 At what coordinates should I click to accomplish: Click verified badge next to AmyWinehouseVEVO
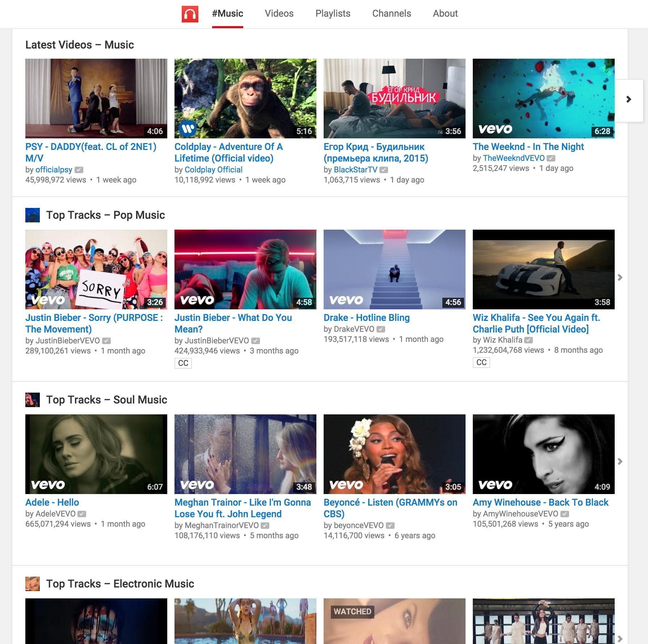565,514
